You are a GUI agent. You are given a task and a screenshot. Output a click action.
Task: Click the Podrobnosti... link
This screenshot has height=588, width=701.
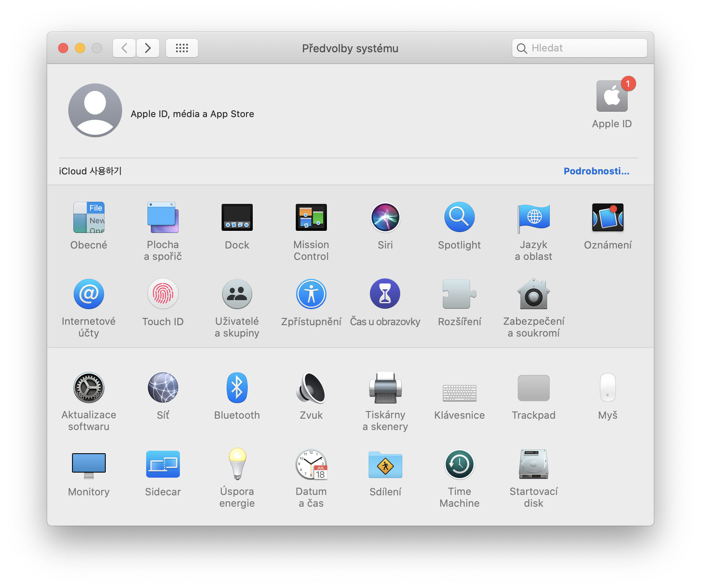(596, 171)
